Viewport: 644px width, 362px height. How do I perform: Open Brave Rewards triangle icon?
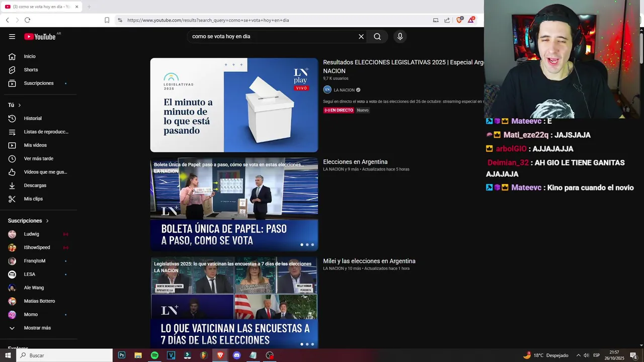(471, 20)
